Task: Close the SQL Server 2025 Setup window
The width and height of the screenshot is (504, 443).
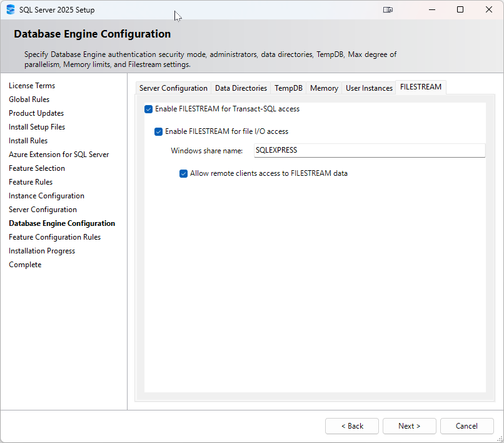Action: click(x=488, y=9)
